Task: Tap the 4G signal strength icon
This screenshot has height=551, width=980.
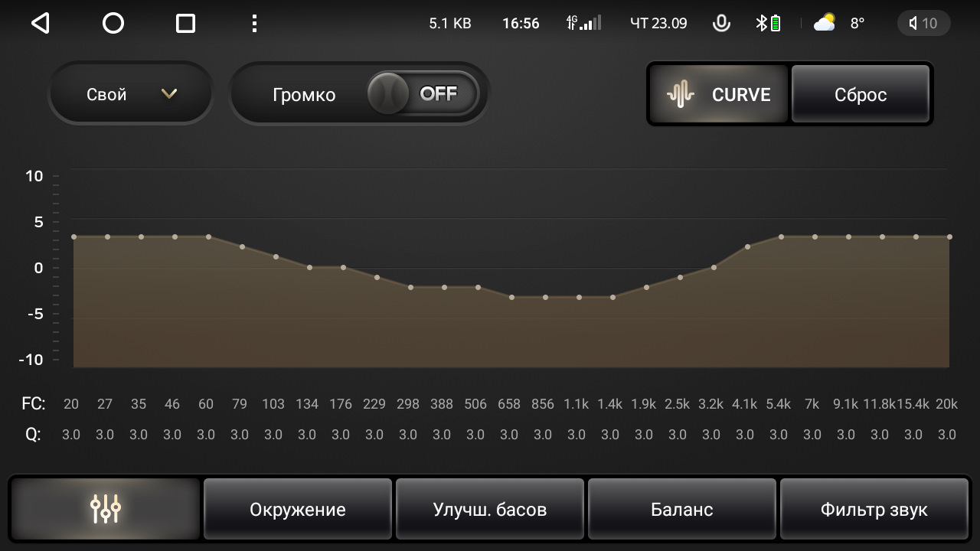Action: (584, 23)
